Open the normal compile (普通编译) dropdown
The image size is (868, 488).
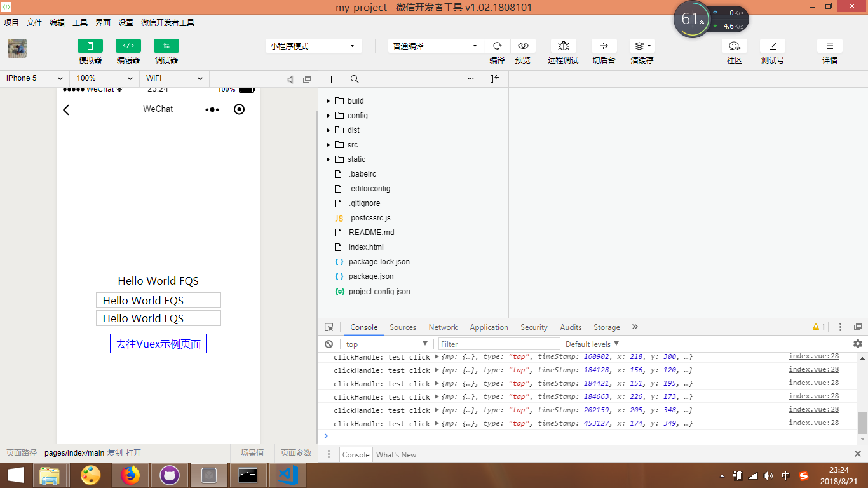436,46
